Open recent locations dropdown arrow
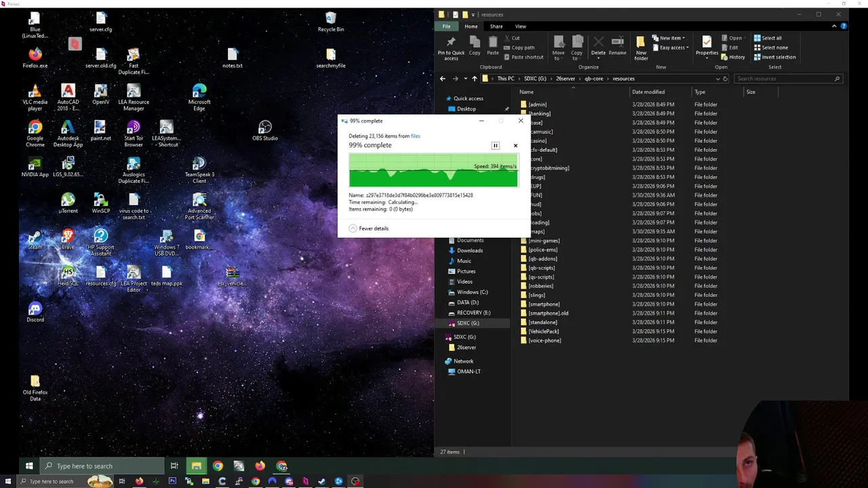The image size is (868, 488). pos(465,79)
